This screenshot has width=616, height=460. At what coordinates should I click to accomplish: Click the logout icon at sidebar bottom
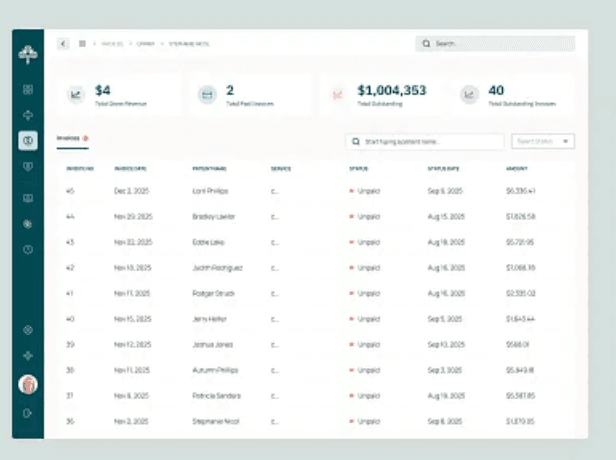point(28,413)
